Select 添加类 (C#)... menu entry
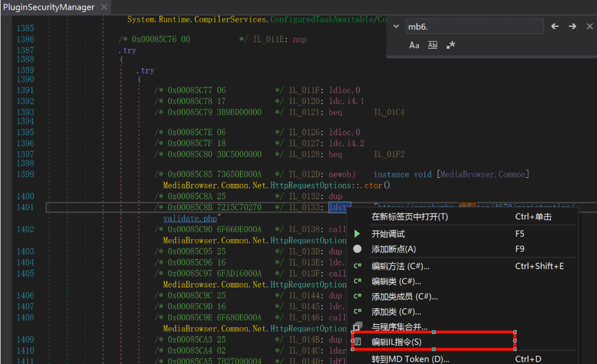 [x=396, y=311]
